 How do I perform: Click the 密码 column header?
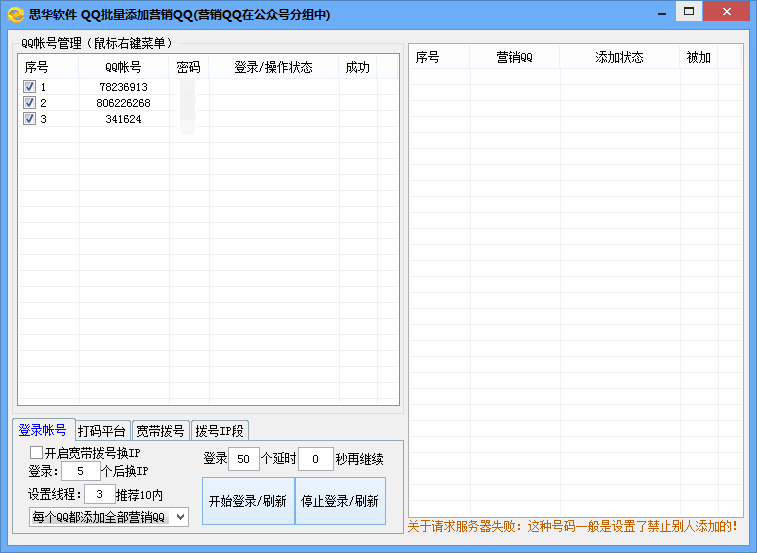point(189,67)
